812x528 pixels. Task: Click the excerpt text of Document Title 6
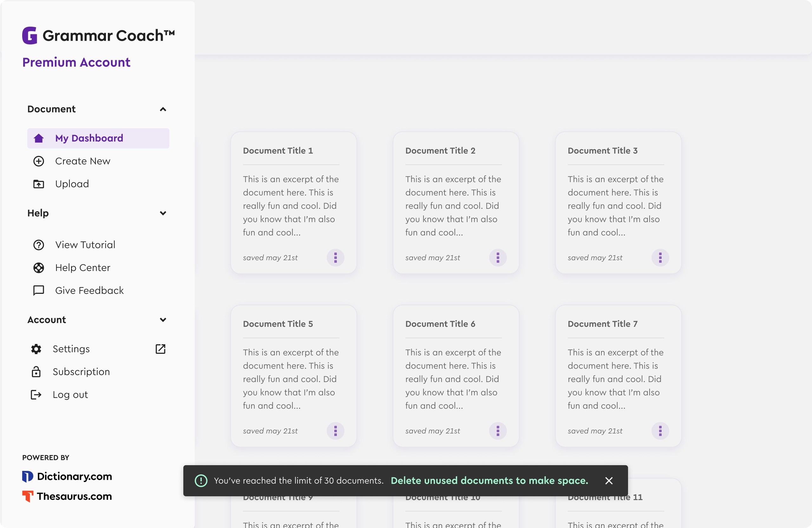[x=453, y=379]
